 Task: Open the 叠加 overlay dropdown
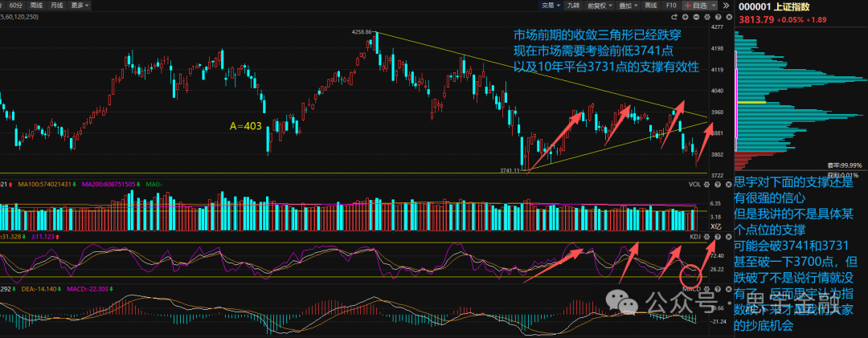(628, 6)
